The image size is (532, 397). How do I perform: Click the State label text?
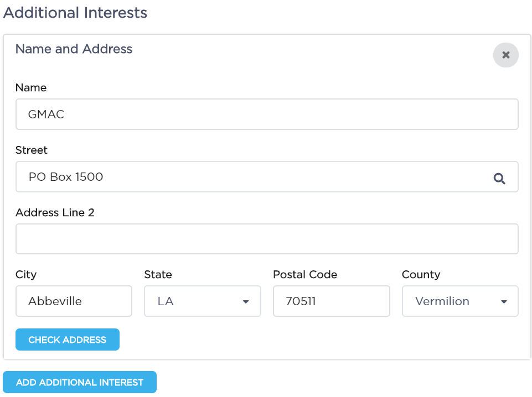click(158, 274)
